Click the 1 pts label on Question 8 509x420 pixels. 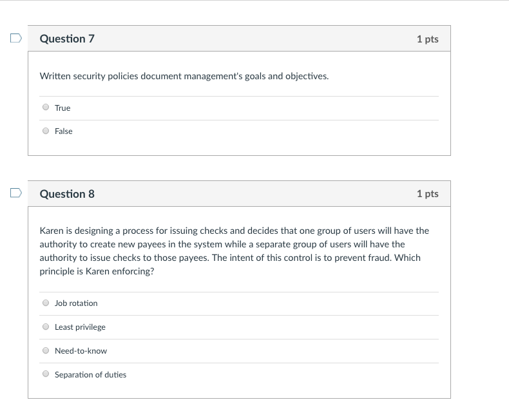(x=427, y=194)
